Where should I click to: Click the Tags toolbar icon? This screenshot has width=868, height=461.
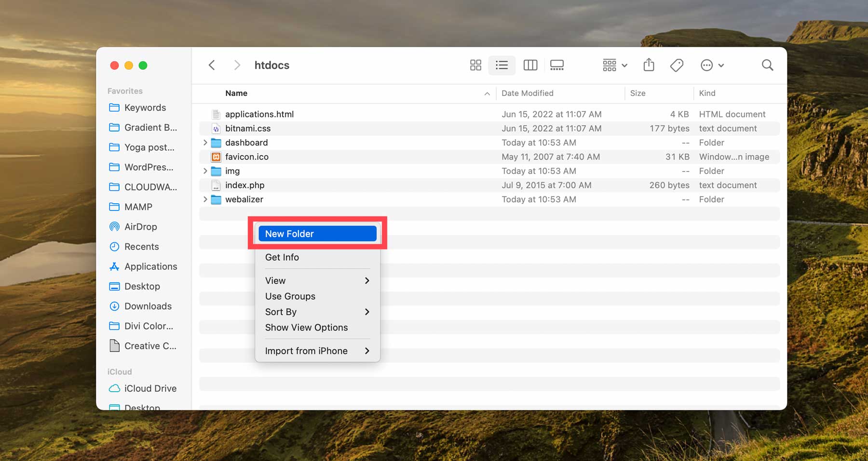pos(677,65)
